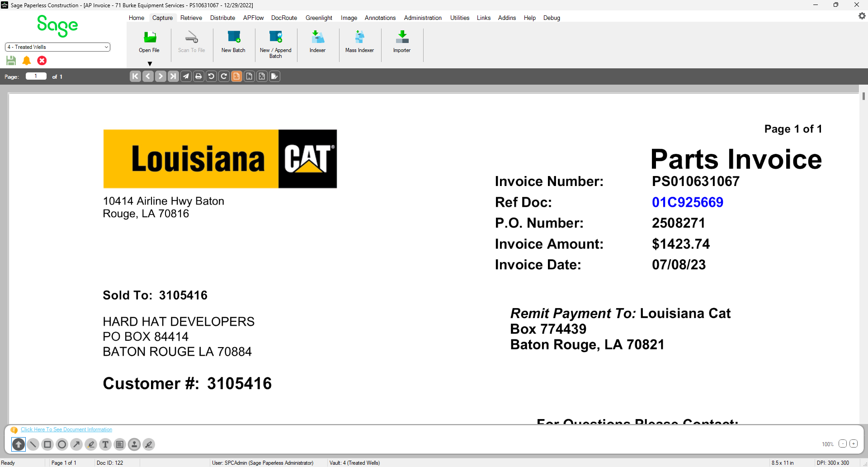Expand the Open File dropdown arrow
The width and height of the screenshot is (868, 467).
150,64
